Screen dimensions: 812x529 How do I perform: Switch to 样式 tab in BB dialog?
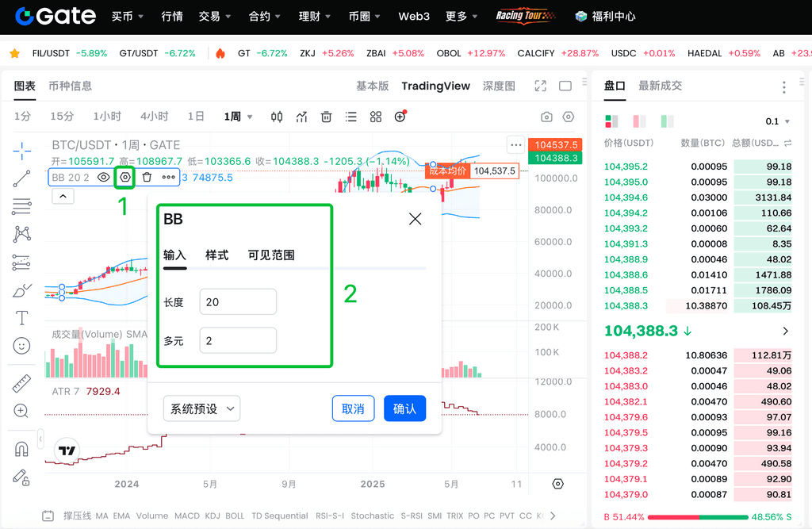pyautogui.click(x=216, y=255)
